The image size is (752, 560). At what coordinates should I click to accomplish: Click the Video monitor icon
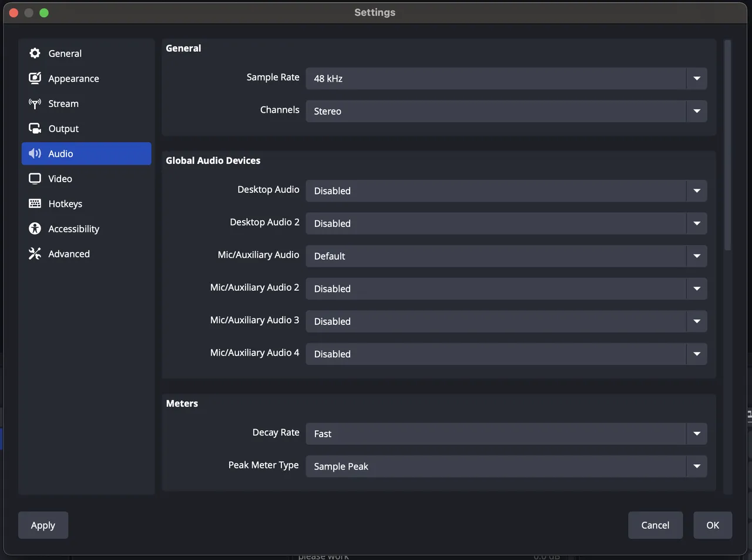pyautogui.click(x=35, y=179)
